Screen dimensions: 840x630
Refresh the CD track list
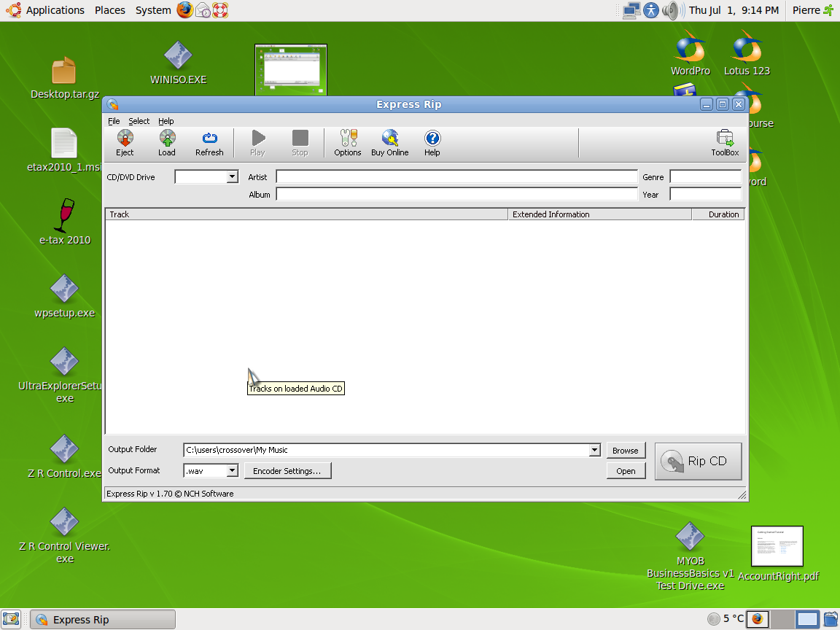[x=209, y=143]
